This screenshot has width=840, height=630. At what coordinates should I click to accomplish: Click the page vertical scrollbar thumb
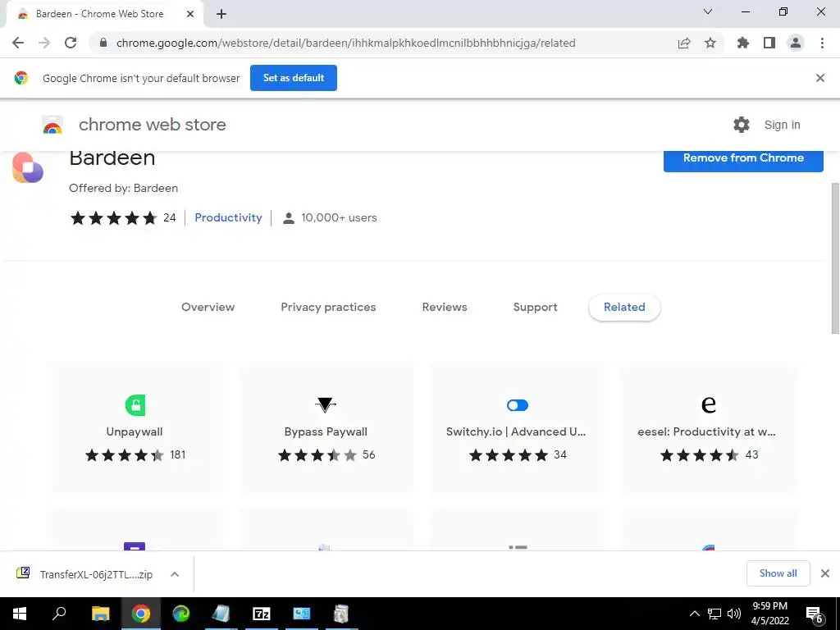click(835, 258)
